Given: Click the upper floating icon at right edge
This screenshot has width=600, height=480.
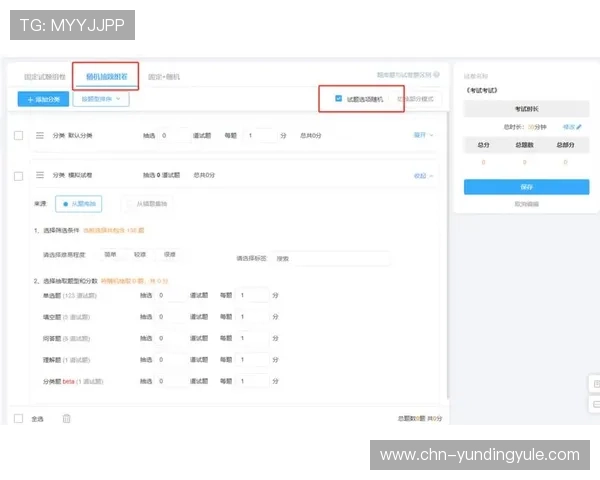Looking at the screenshot, I should pos(595,384).
